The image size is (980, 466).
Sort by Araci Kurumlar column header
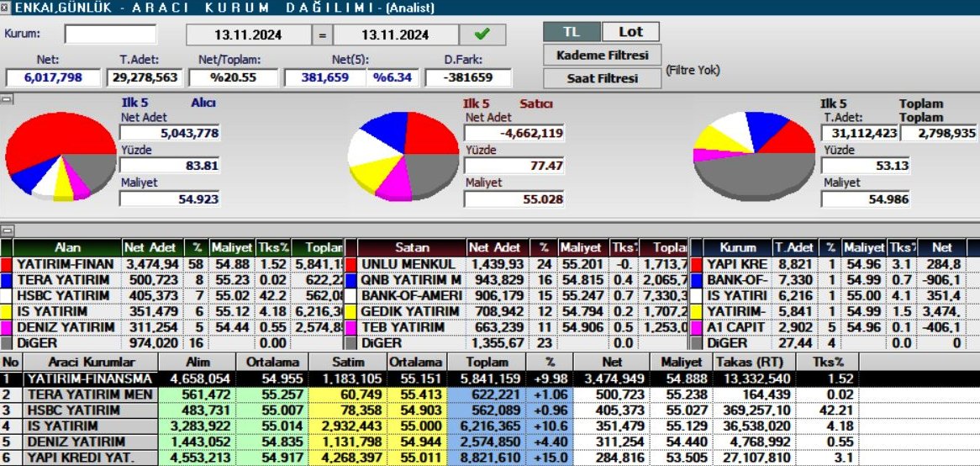(92, 363)
